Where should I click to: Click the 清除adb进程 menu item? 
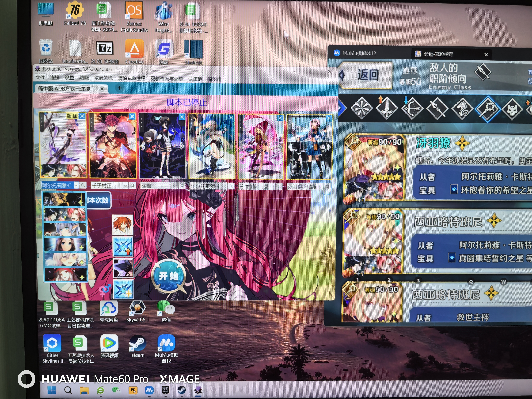coord(132,78)
